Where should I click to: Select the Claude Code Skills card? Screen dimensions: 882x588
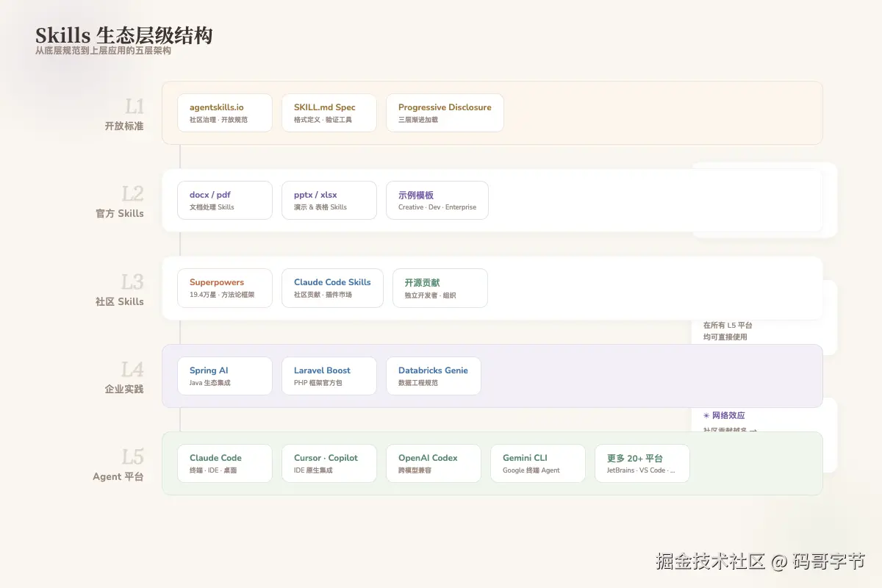tap(332, 288)
